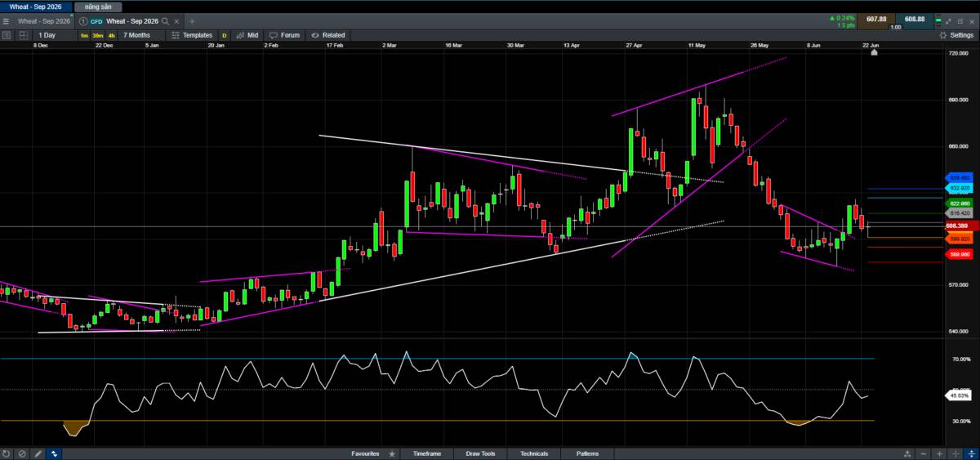Switch to the nông sản tab

pos(98,7)
